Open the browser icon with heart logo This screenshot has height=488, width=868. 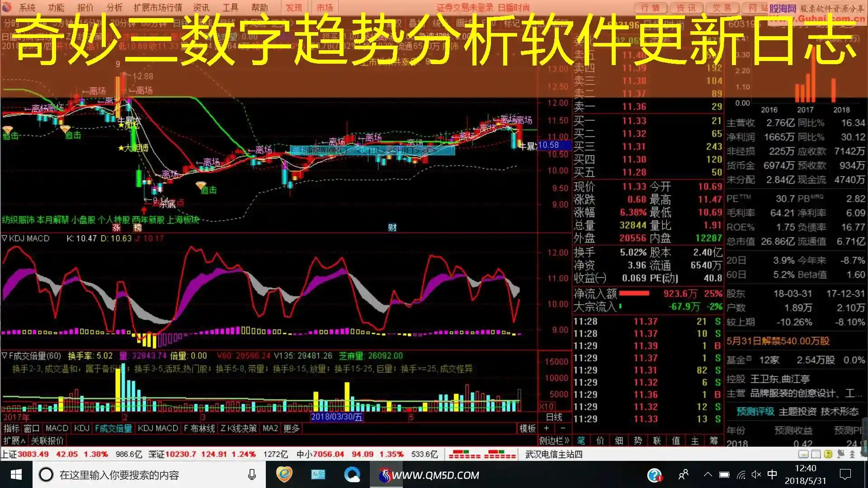pos(284,474)
